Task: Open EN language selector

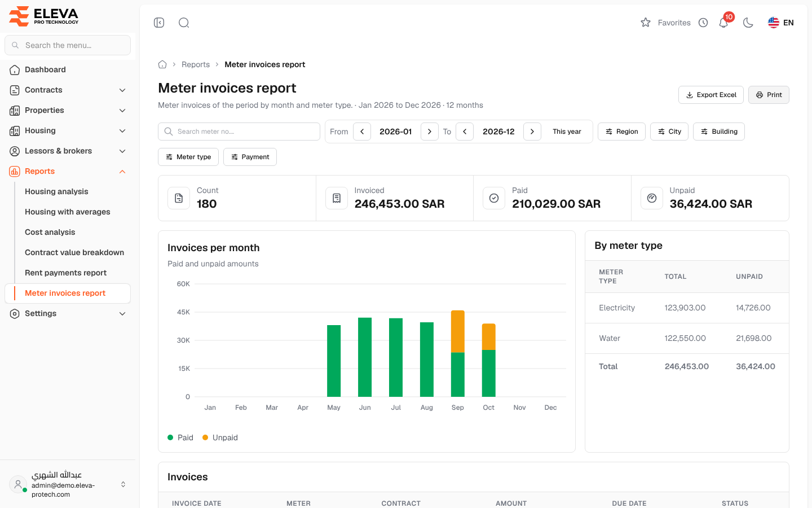Action: (x=781, y=23)
